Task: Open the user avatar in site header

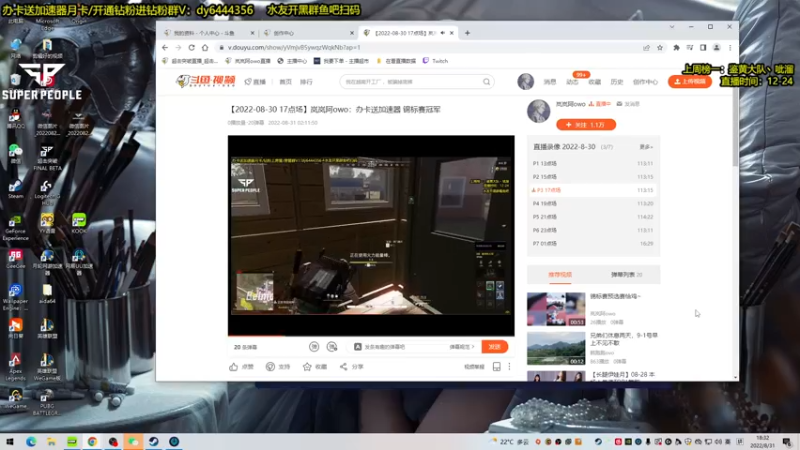Action: tap(526, 81)
